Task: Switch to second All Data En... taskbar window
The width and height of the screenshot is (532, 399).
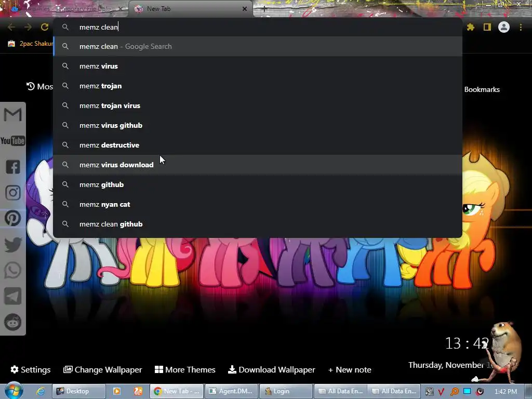Action: click(x=394, y=391)
